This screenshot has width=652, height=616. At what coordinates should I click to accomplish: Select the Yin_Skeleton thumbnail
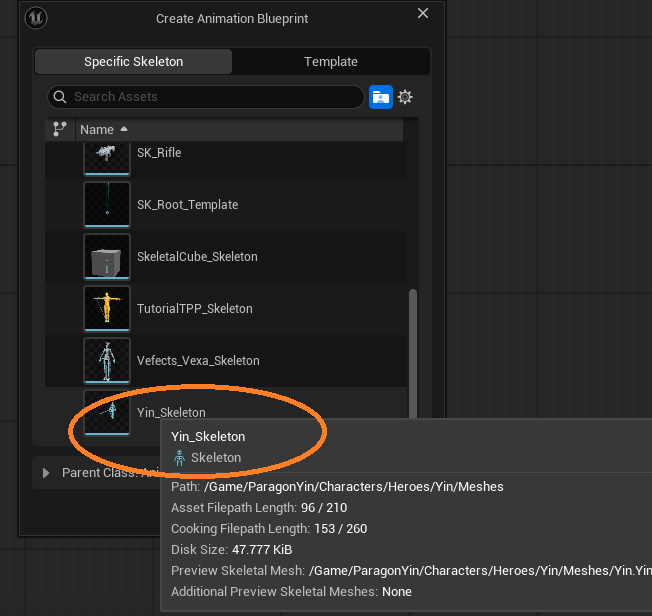[x=107, y=413]
